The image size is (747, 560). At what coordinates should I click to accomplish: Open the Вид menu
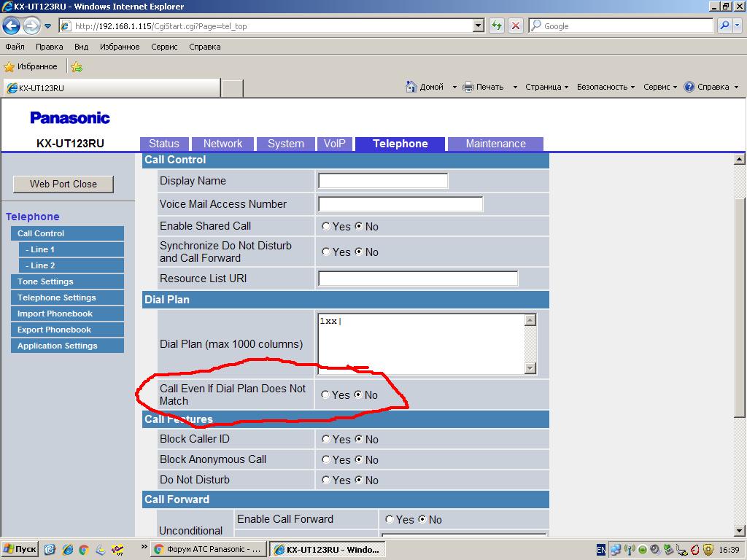(82, 47)
